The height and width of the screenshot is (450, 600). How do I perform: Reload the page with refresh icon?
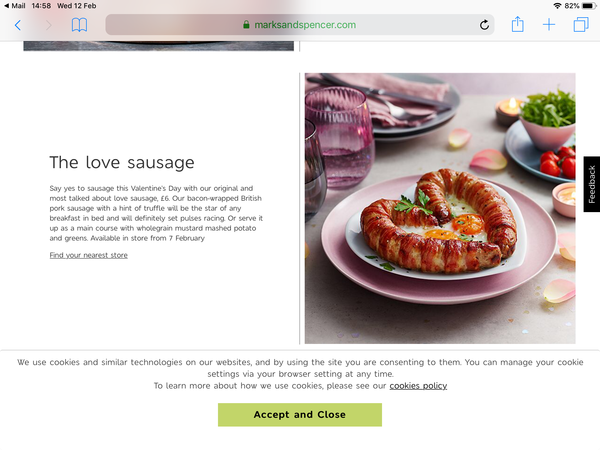point(484,25)
